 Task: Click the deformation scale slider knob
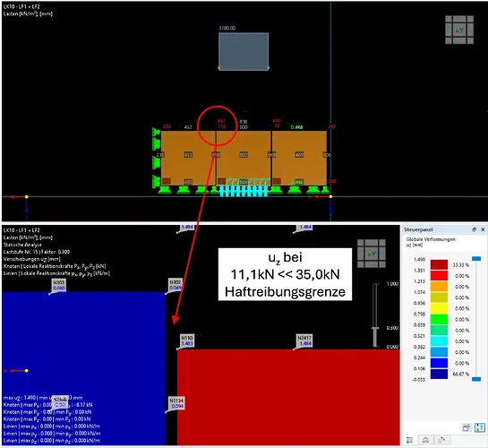376,328
